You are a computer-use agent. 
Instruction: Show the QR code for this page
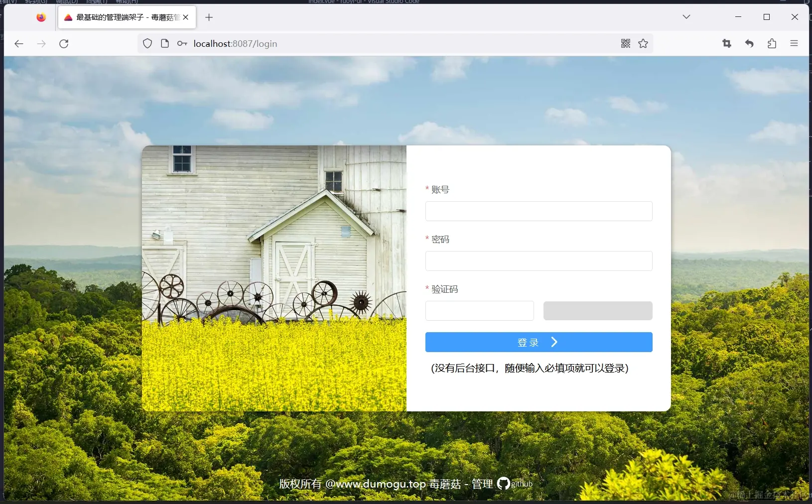tap(626, 44)
